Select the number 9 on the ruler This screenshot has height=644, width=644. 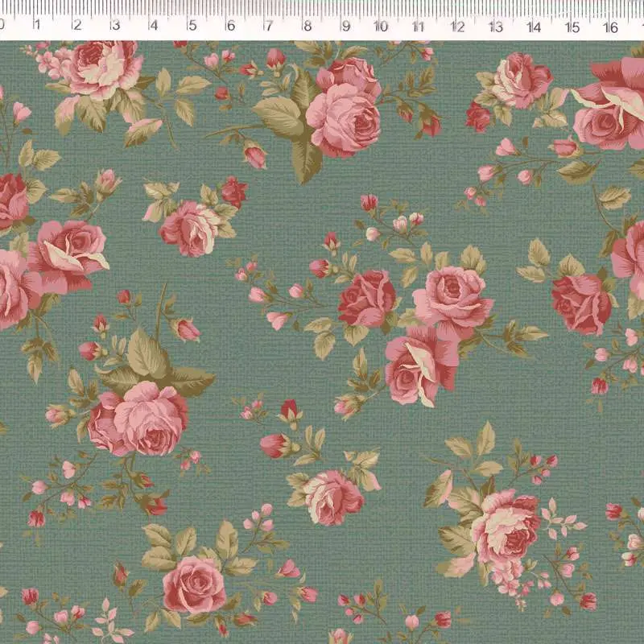(345, 26)
